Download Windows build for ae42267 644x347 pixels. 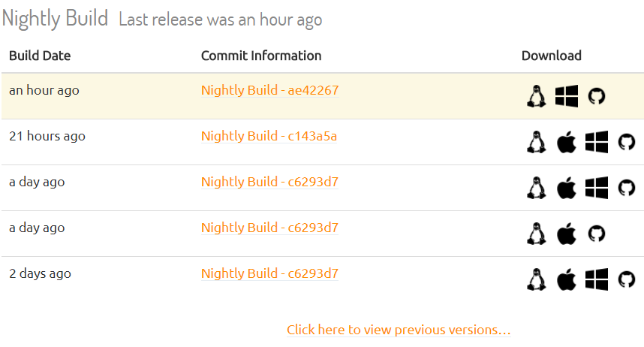567,96
